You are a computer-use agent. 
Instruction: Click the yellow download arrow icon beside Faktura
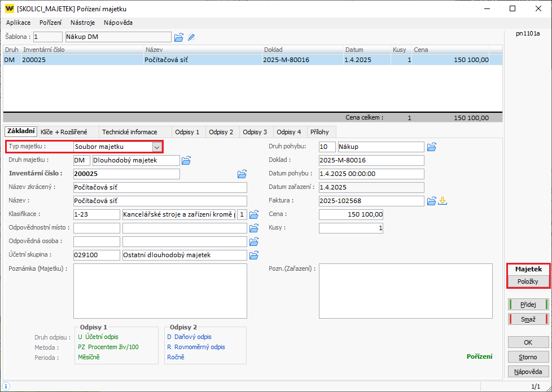tap(443, 201)
